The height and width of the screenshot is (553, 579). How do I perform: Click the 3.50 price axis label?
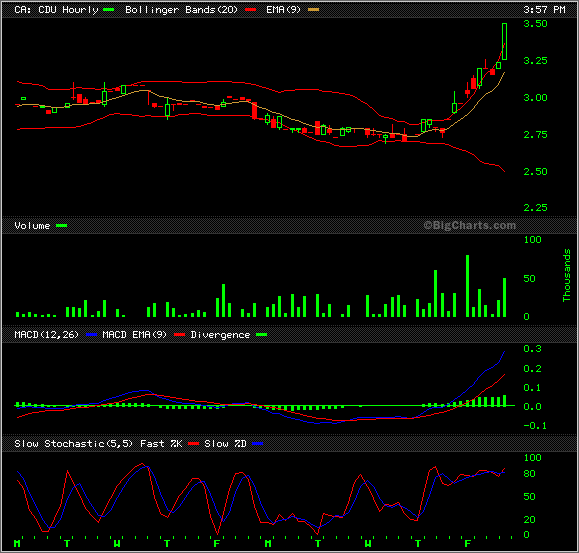click(x=535, y=24)
